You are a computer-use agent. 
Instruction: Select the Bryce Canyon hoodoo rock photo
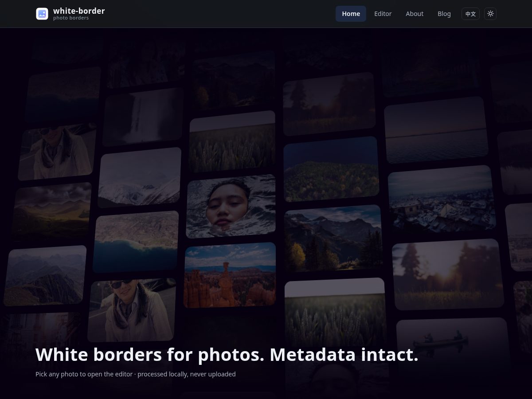(x=230, y=275)
